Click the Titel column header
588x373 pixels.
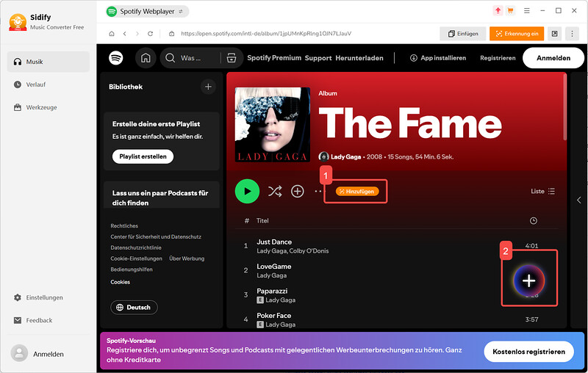point(262,221)
